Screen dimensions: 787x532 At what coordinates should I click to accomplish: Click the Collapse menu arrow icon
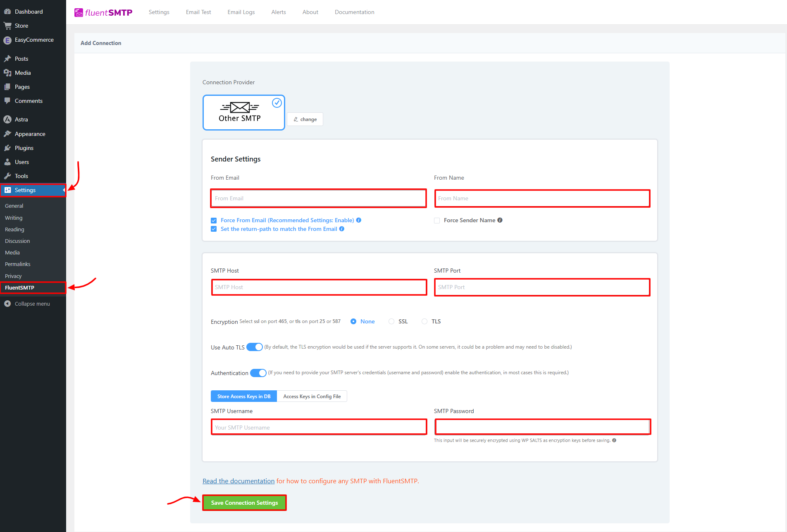(x=7, y=304)
